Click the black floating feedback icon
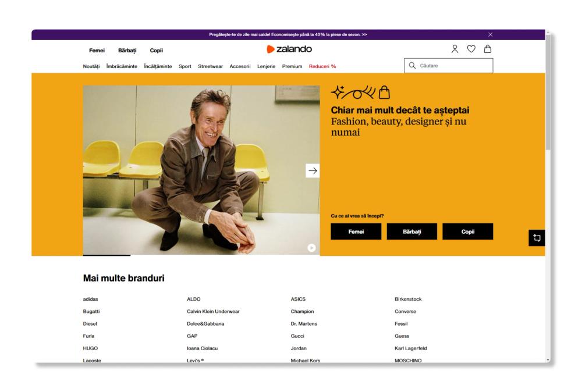 [x=537, y=238]
